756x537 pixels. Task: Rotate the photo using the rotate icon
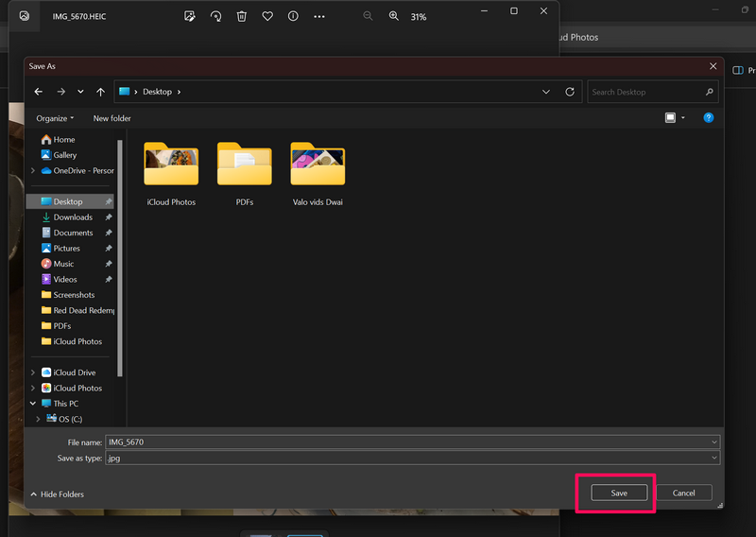[x=215, y=16]
